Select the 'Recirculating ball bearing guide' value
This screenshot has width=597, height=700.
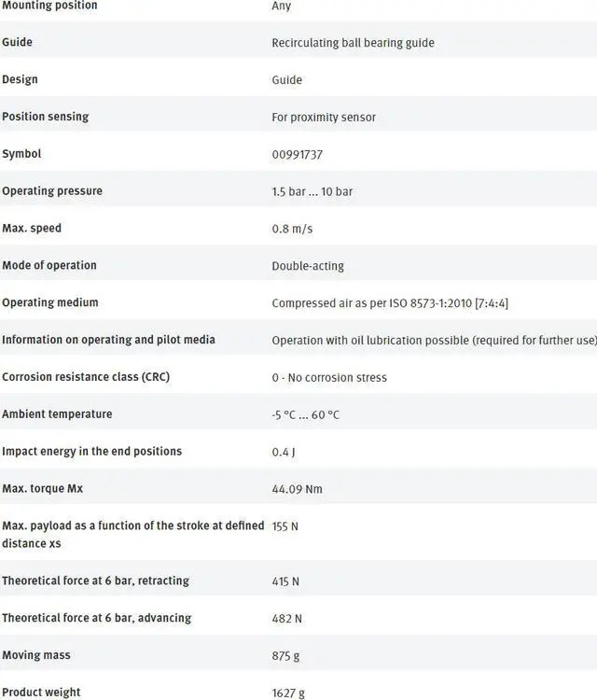(x=353, y=43)
